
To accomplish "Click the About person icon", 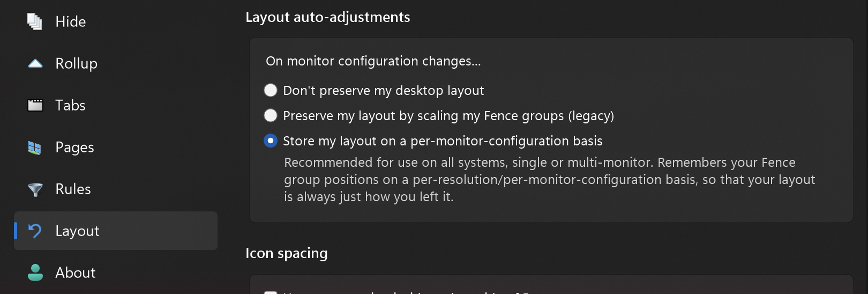I will pyautogui.click(x=35, y=273).
